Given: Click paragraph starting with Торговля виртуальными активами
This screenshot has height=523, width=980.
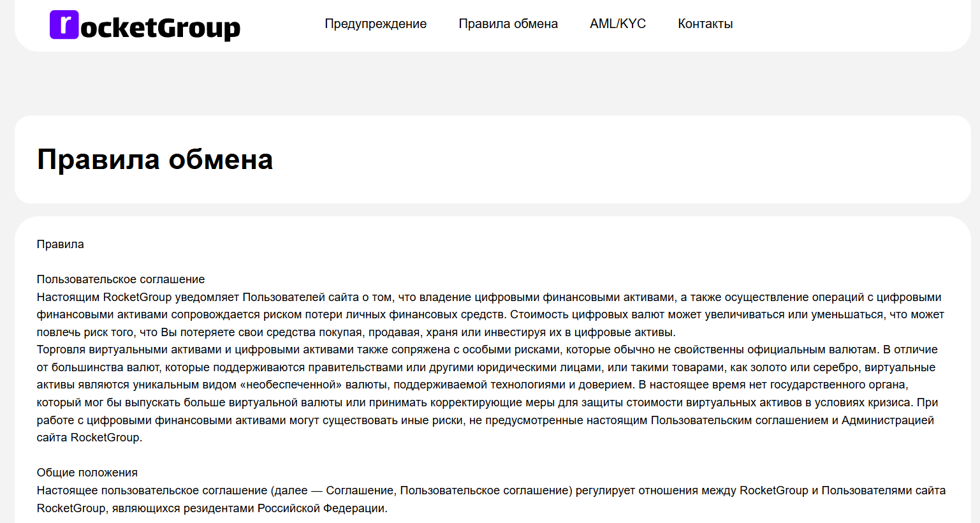Looking at the screenshot, I should coord(488,394).
